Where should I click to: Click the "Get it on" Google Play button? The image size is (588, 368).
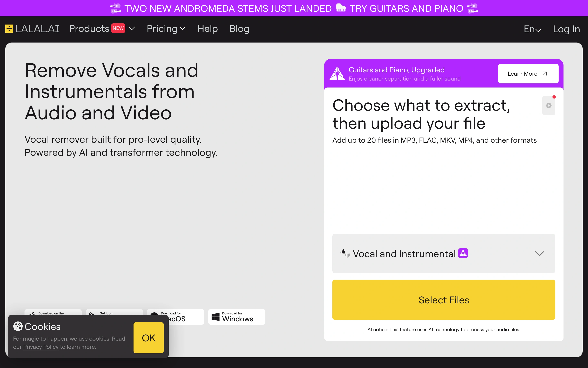click(x=114, y=312)
